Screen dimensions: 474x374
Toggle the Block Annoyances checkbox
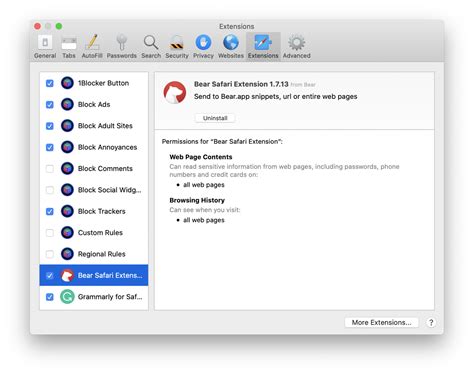[50, 147]
